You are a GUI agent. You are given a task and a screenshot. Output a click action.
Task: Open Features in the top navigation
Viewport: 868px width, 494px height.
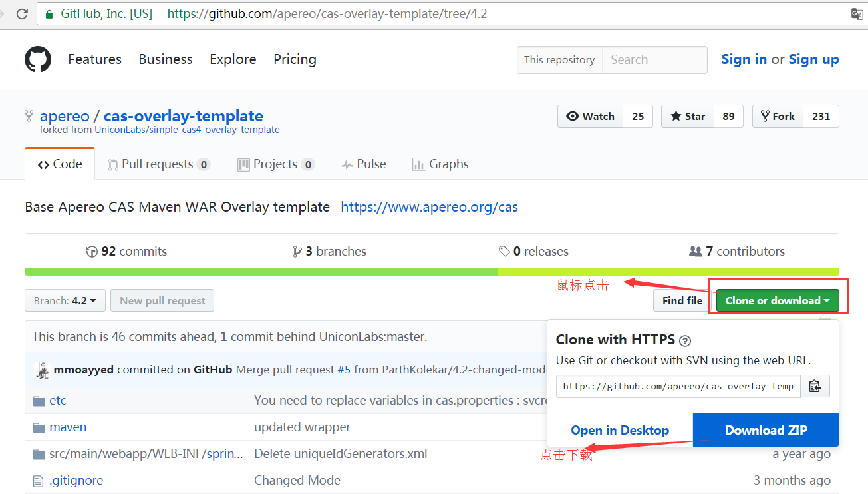click(94, 59)
